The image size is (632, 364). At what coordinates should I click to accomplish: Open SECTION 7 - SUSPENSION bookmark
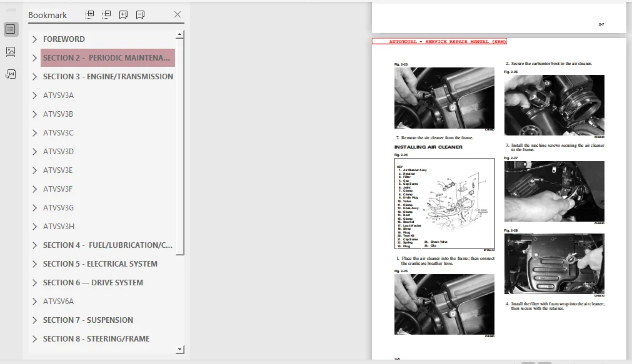[x=88, y=320]
